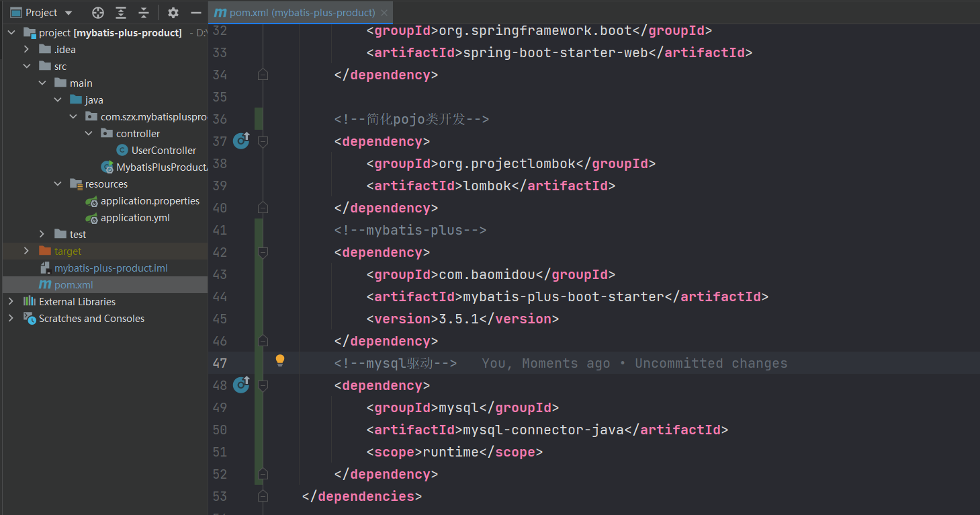
Task: Fold the dependency block at line 48
Action: (263, 385)
